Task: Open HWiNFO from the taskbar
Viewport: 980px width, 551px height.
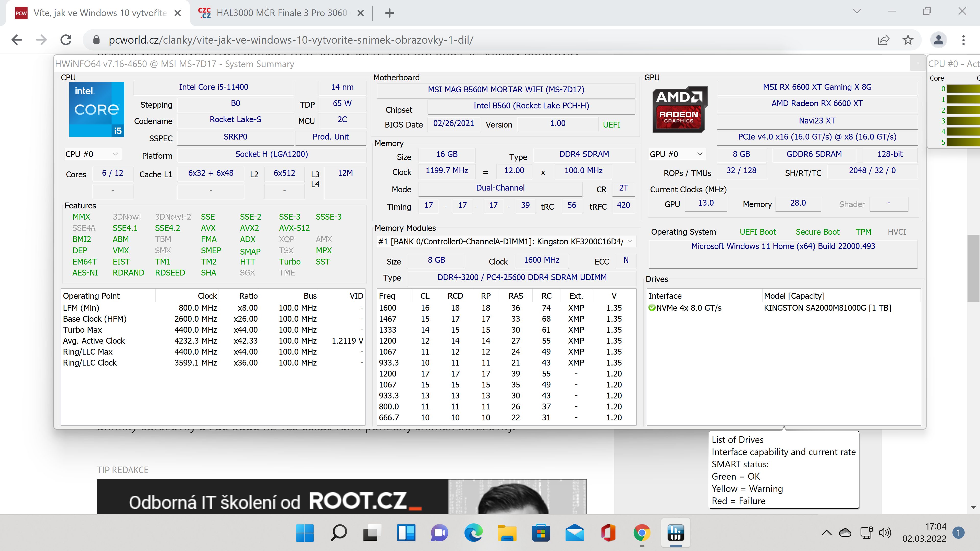Action: [x=675, y=533]
